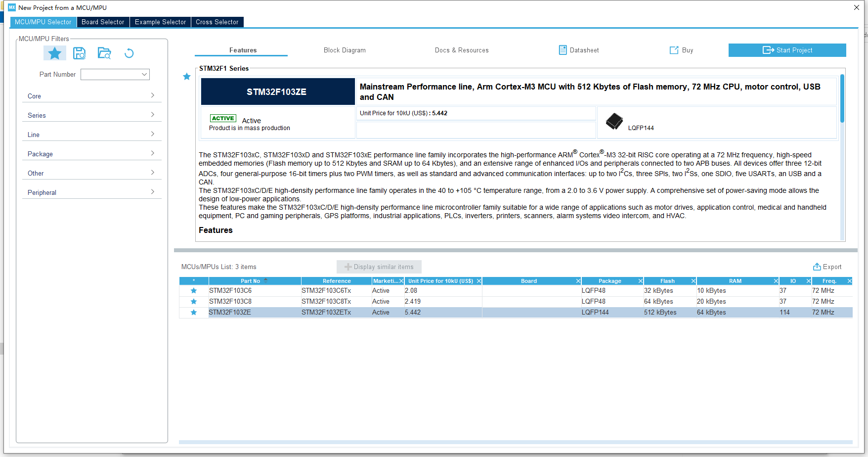Expand the Core filter section
The width and height of the screenshot is (868, 457).
[x=92, y=95]
